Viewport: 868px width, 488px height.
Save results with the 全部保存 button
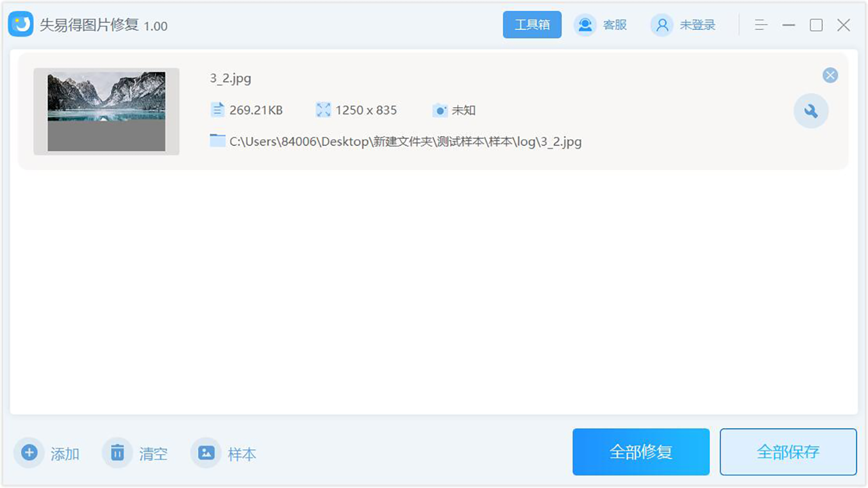(x=788, y=451)
